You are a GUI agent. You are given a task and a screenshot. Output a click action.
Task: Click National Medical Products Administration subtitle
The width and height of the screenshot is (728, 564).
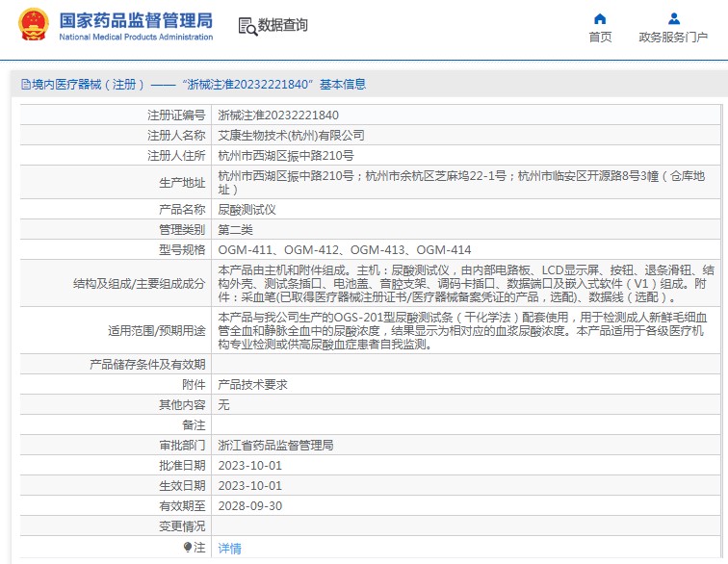tap(136, 37)
